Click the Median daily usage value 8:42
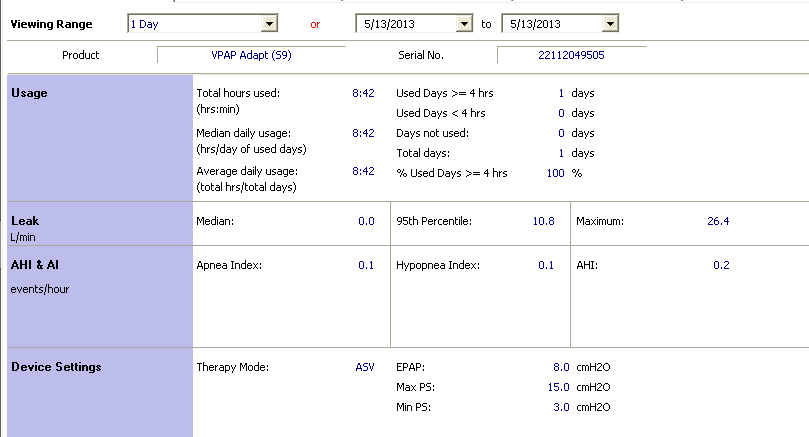Viewport: 809px width, 437px height. (363, 133)
